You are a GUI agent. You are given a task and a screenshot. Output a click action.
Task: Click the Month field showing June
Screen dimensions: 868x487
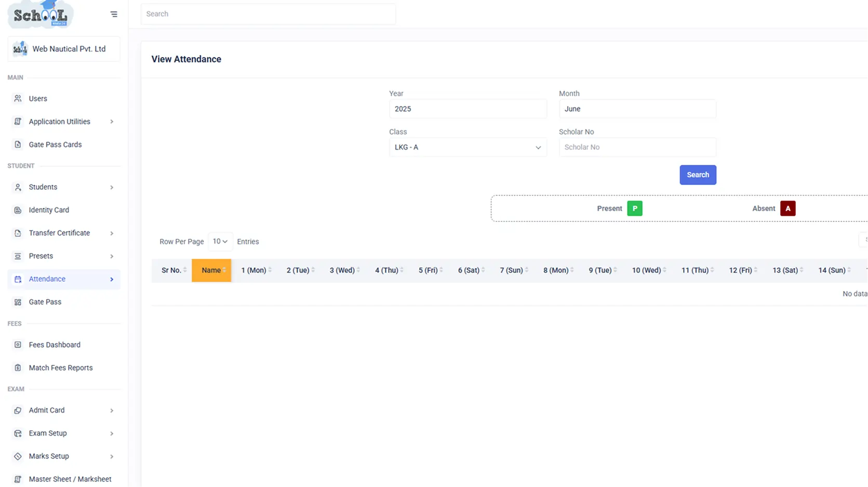tap(637, 109)
